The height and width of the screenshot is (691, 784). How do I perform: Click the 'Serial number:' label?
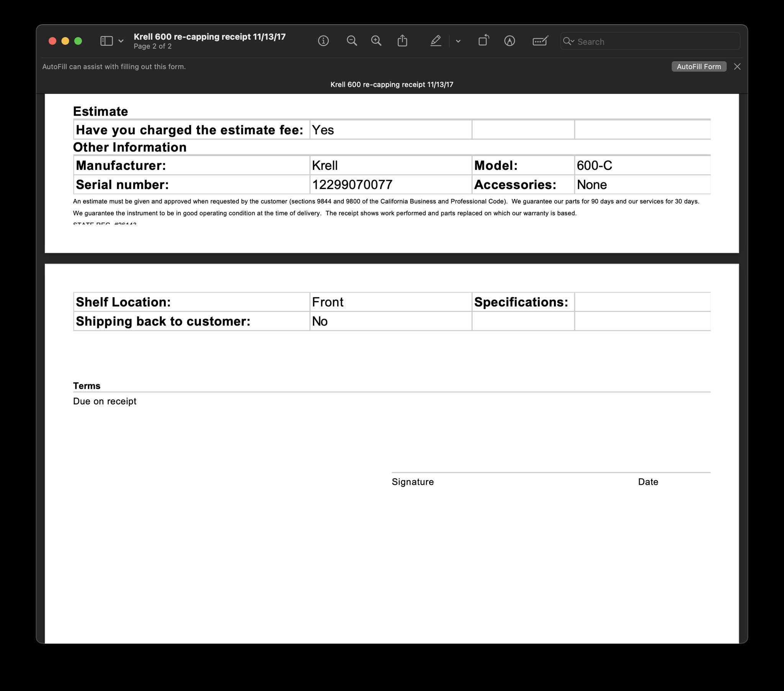point(122,185)
